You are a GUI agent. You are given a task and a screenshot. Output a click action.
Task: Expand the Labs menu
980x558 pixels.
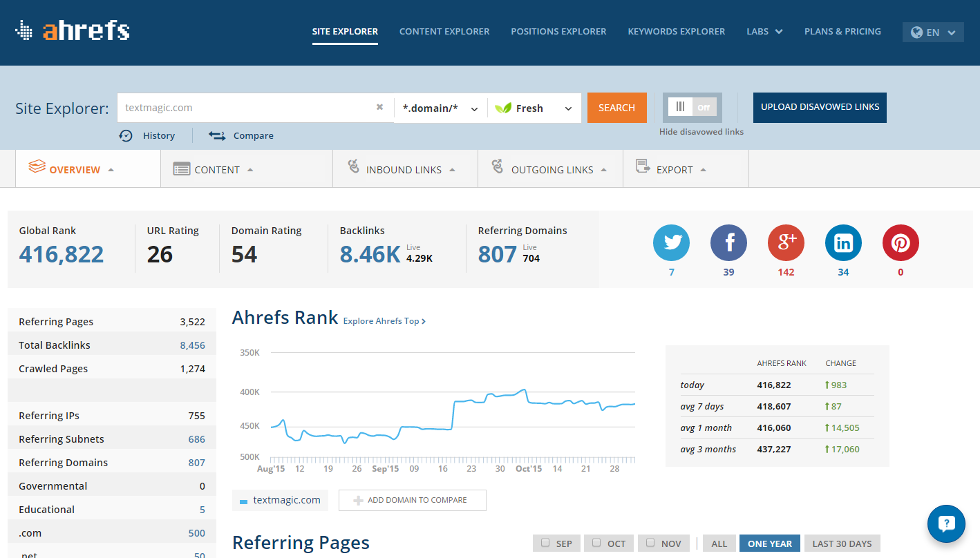(764, 31)
